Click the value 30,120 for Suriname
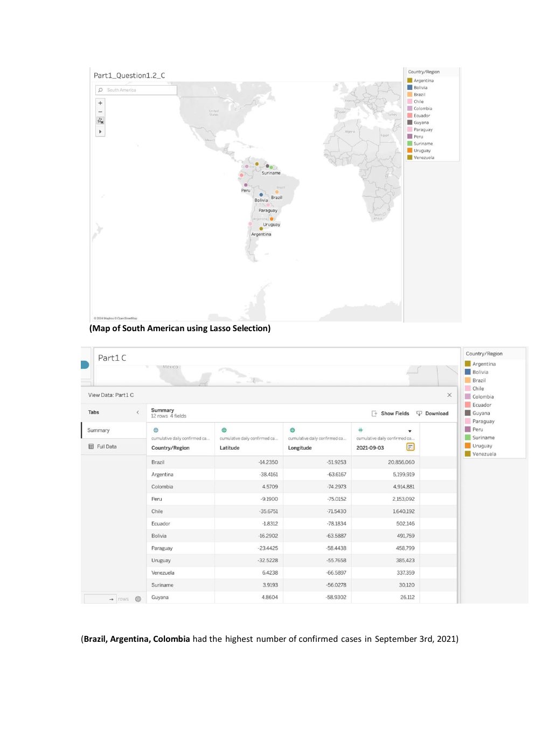This screenshot has width=535, height=756. (x=407, y=585)
